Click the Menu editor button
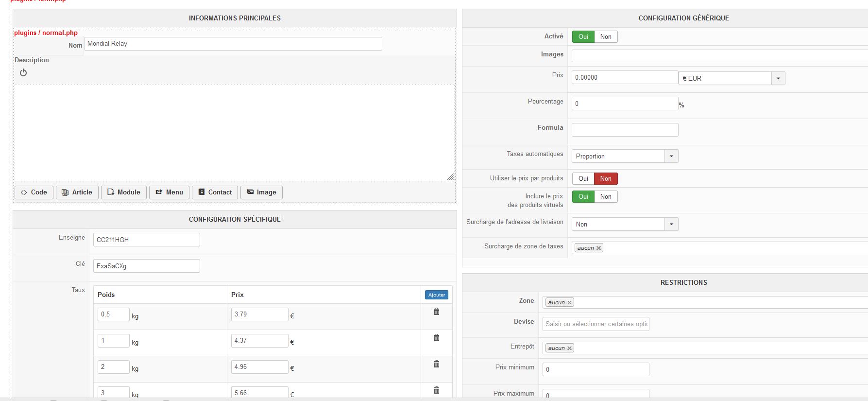The height and width of the screenshot is (401, 868). click(x=169, y=192)
